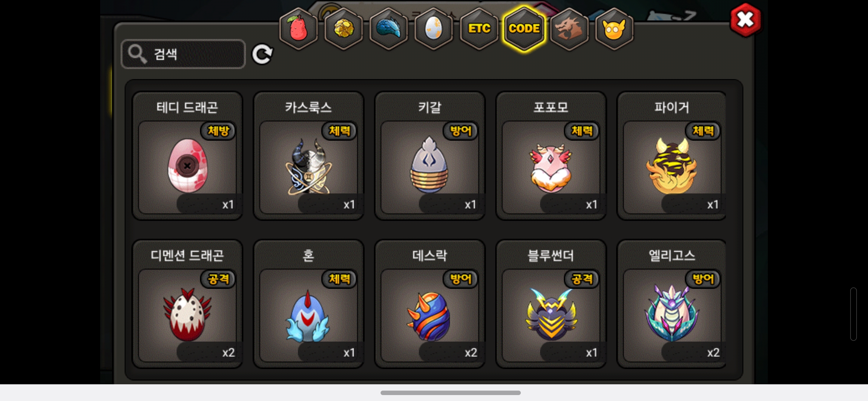Choose the 디멘션 드래곤 egg
The height and width of the screenshot is (401, 868).
click(x=188, y=304)
